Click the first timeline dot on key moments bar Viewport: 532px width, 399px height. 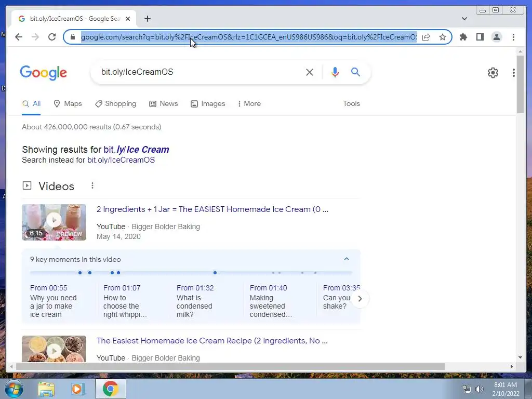pyautogui.click(x=79, y=273)
